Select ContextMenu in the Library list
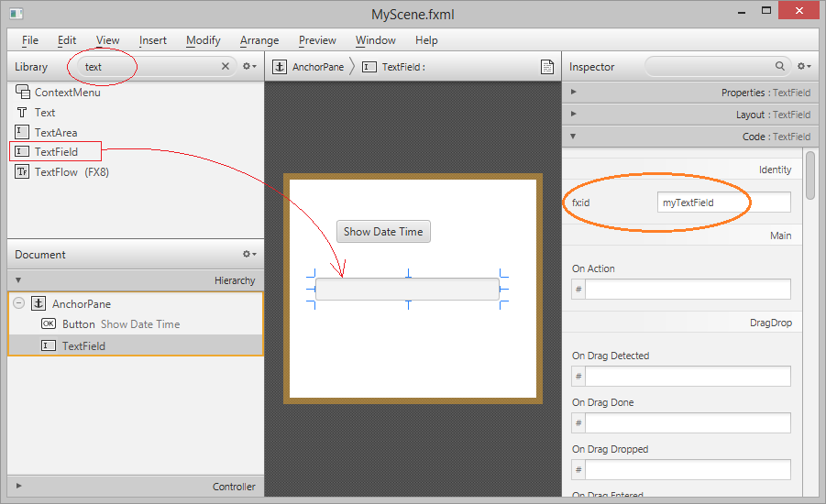The width and height of the screenshot is (826, 504). coord(68,93)
